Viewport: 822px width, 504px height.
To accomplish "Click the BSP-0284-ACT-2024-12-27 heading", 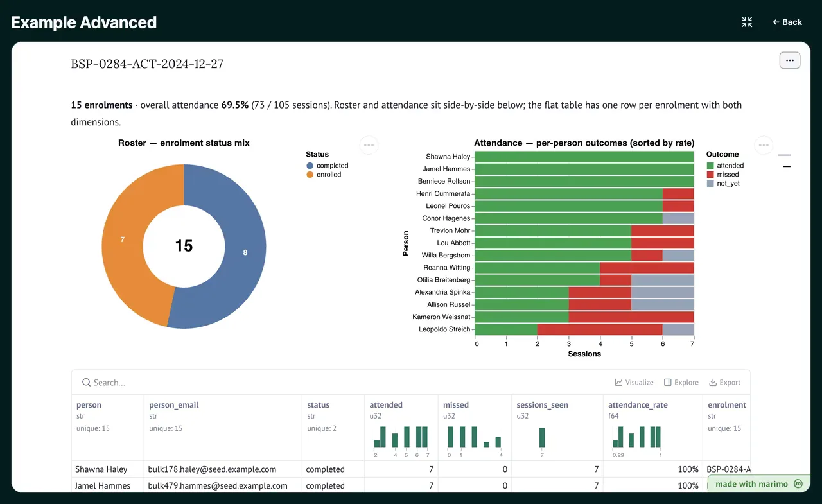I will point(147,64).
